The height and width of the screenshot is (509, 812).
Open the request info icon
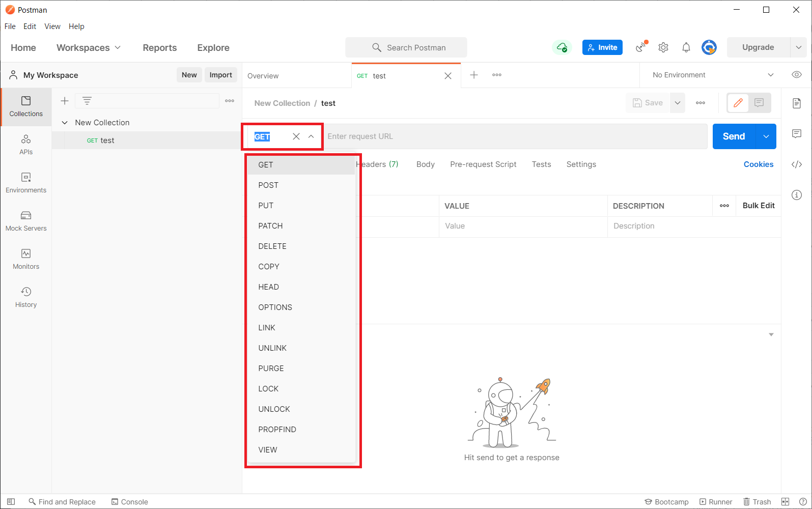[x=797, y=195]
